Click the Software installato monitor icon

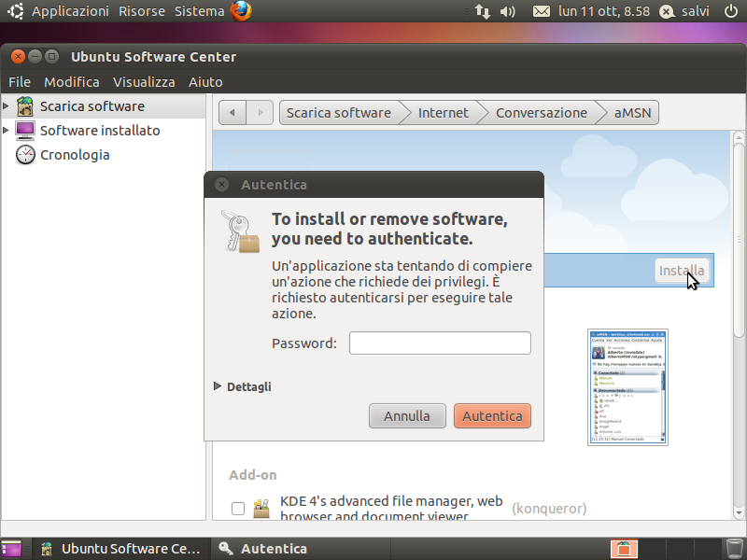25,131
